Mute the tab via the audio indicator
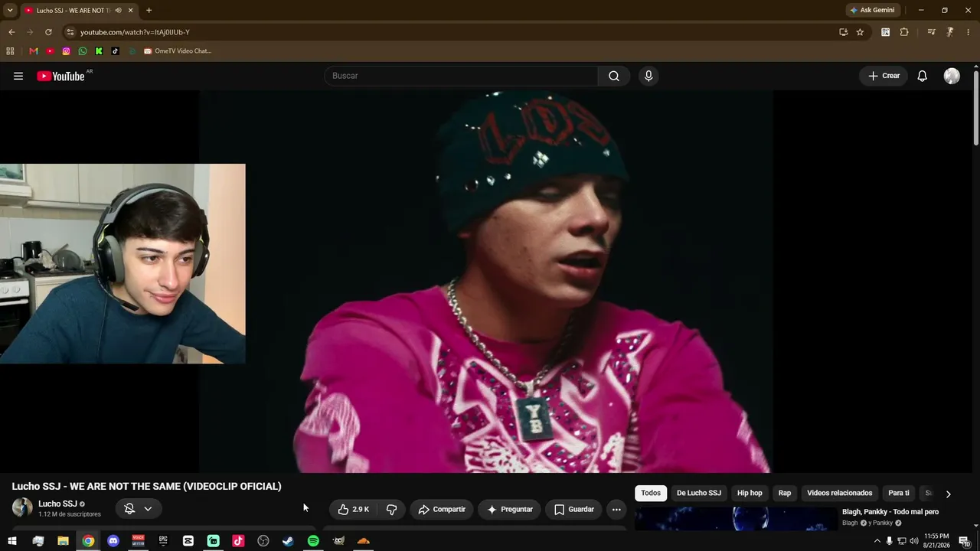The image size is (980, 551). click(x=118, y=11)
